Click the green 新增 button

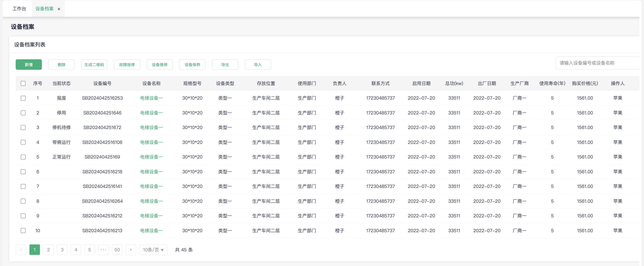coord(29,65)
